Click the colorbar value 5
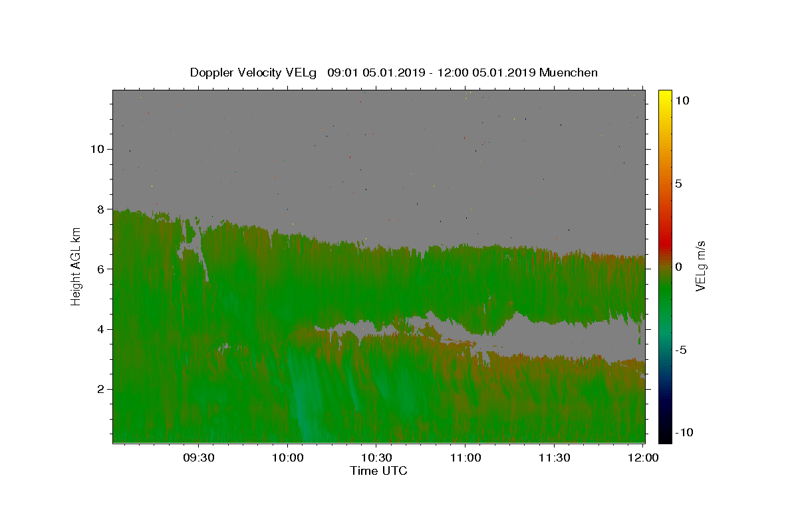Image resolution: width=798 pixels, height=532 pixels. point(678,184)
